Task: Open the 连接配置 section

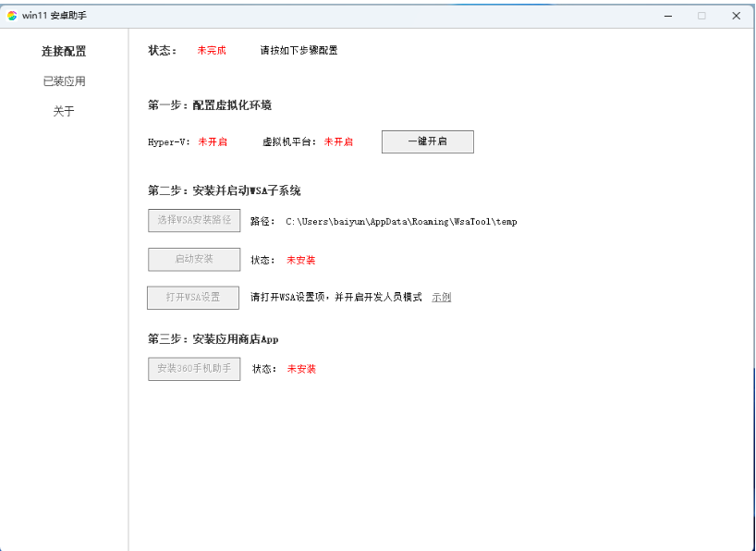Action: click(64, 51)
